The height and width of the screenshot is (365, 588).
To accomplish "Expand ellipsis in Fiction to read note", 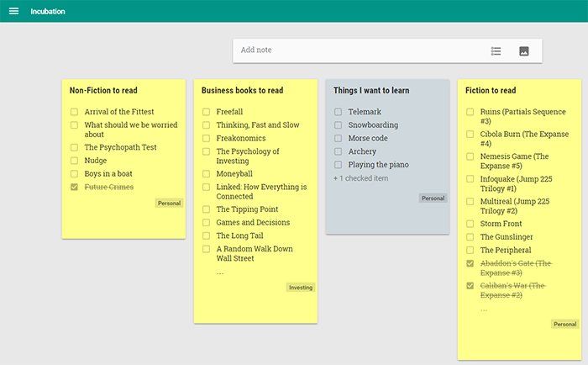I will 484,309.
